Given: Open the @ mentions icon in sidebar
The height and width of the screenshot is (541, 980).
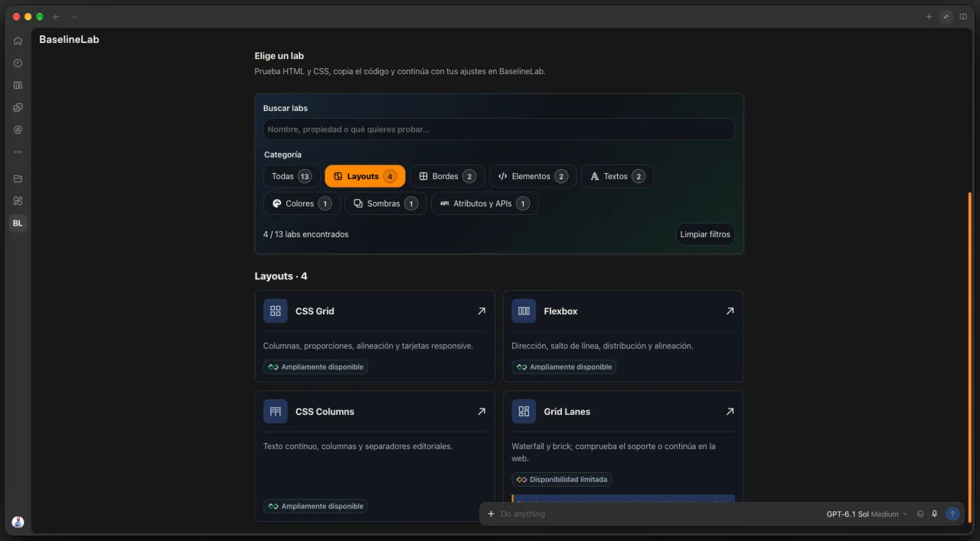Looking at the screenshot, I should point(18,129).
